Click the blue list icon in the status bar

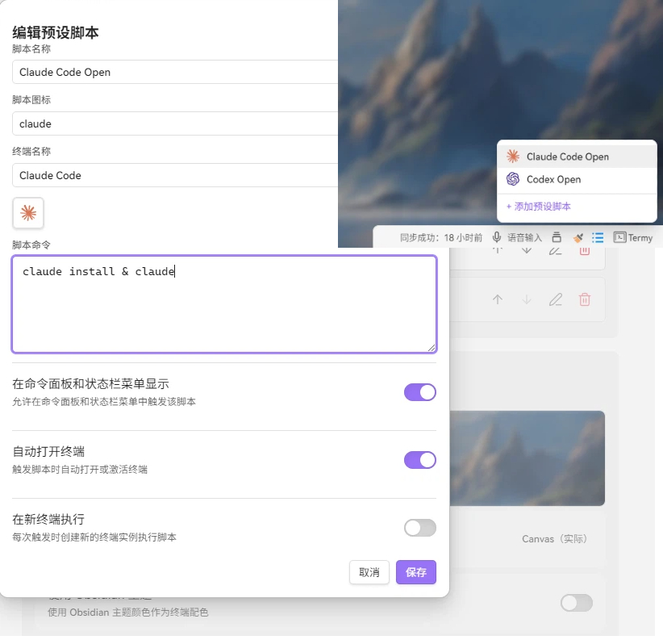[x=598, y=238]
